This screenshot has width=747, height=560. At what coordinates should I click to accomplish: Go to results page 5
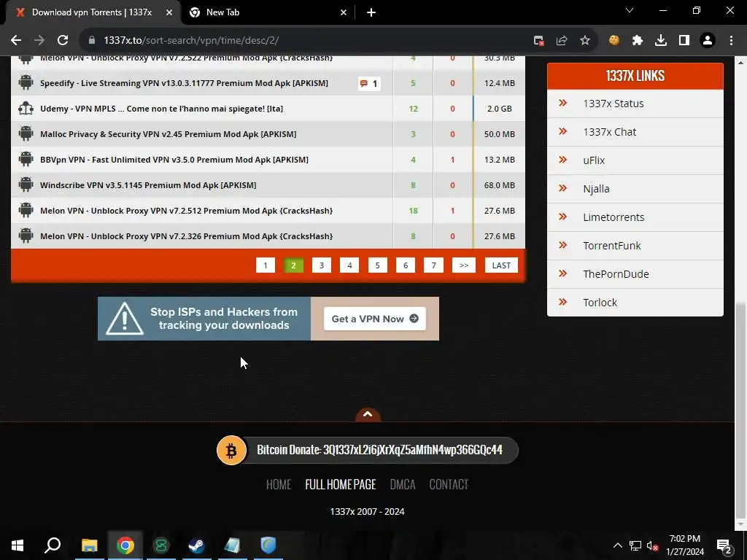(x=378, y=265)
